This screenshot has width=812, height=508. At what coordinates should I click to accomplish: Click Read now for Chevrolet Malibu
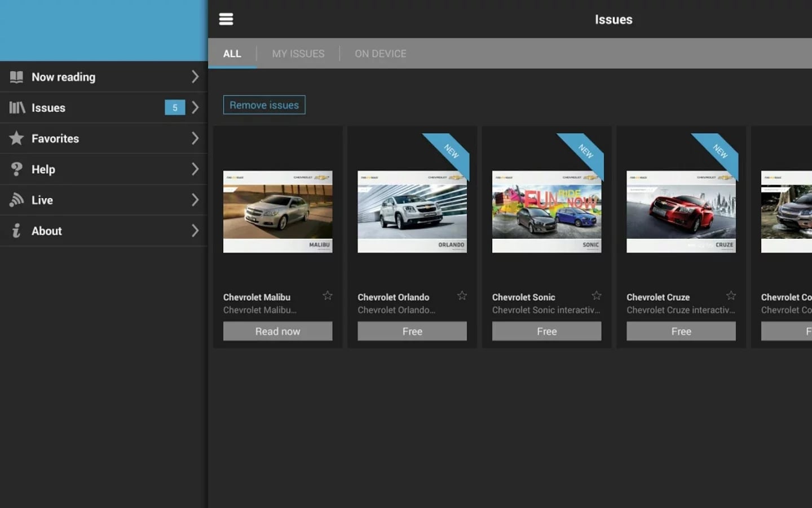[277, 331]
